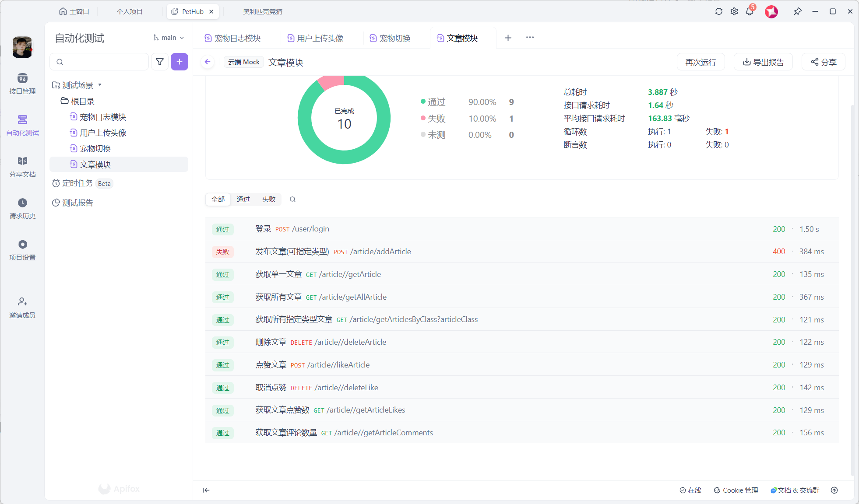Switch to the 主窗口 tab

tap(74, 11)
